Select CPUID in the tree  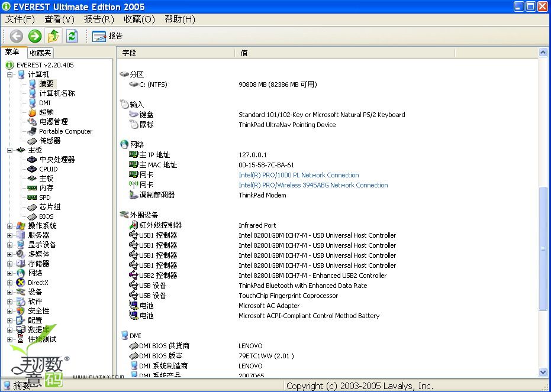point(48,169)
